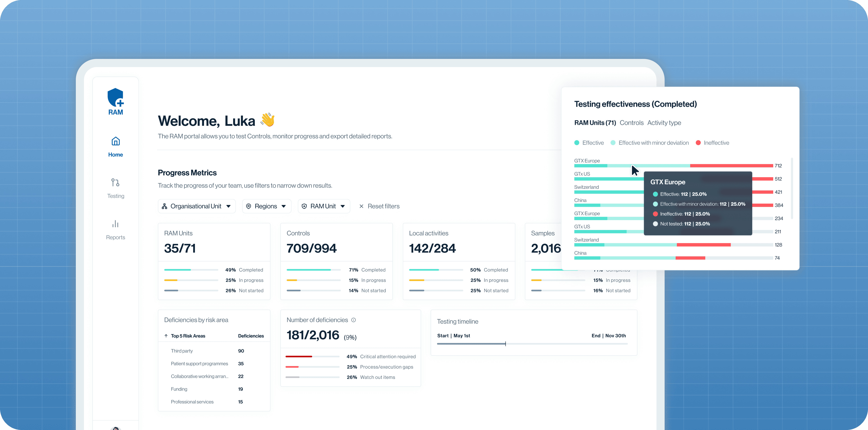The height and width of the screenshot is (430, 868).
Task: Click the 49% Completed row under RAM Units
Action: (214, 270)
